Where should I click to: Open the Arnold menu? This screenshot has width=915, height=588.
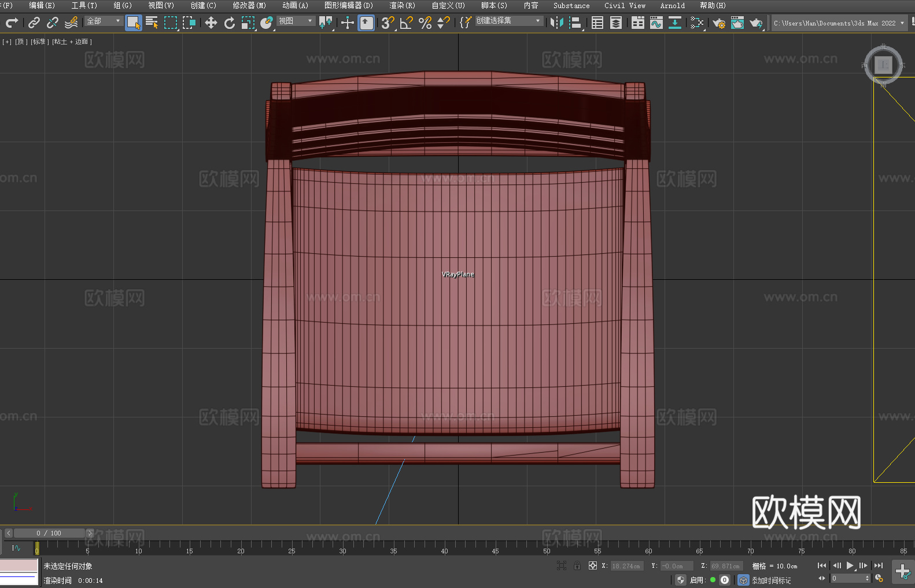tap(672, 5)
